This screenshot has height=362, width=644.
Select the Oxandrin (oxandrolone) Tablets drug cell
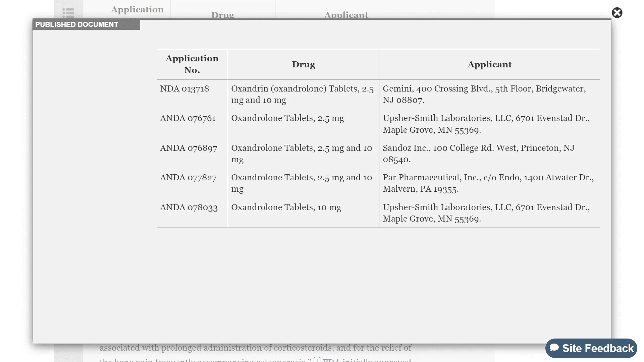click(304, 95)
